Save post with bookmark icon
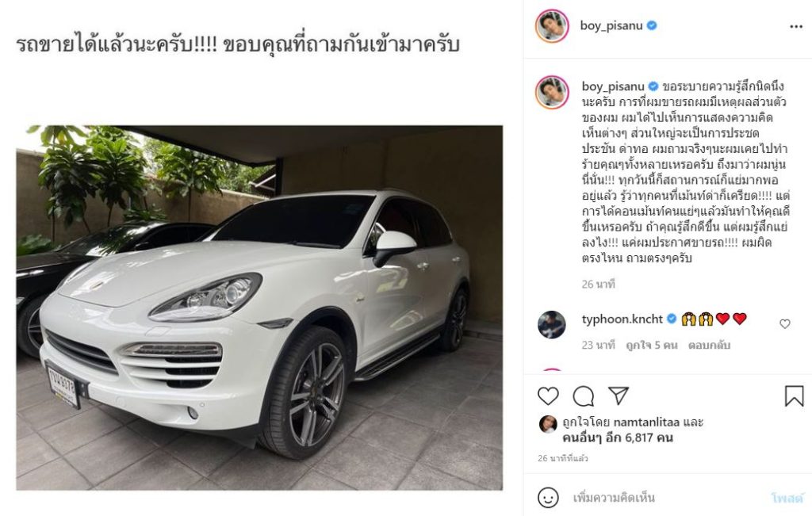The image size is (812, 516). point(794,396)
